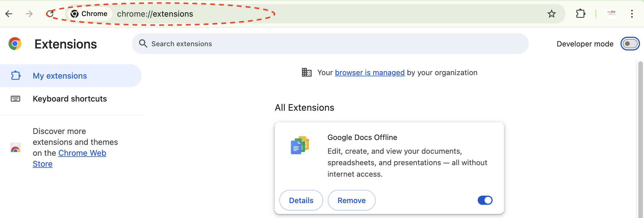644x218 pixels.
Task: Reload the page with the refresh icon
Action: 50,13
